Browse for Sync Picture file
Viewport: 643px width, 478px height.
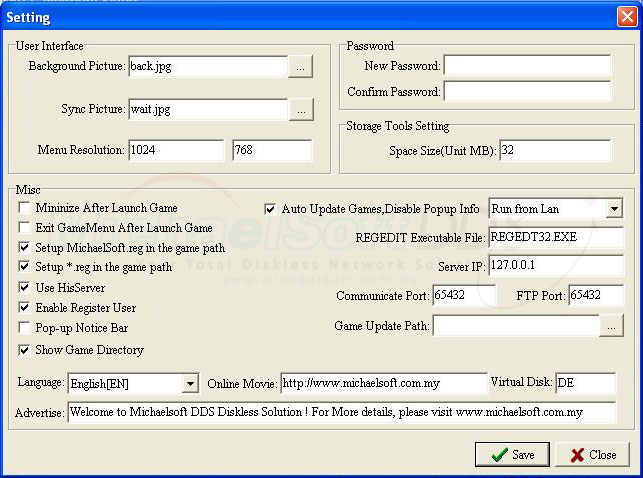point(301,110)
